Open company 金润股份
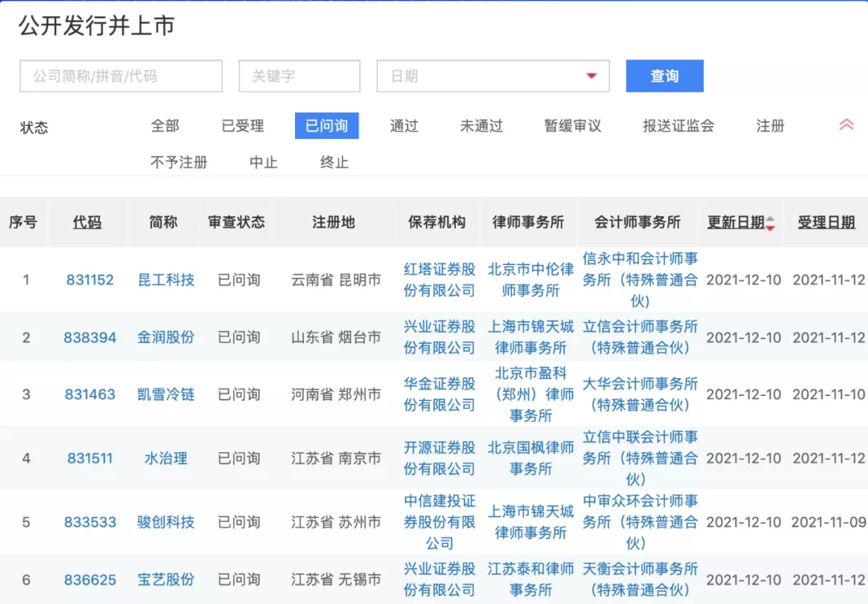 pos(166,337)
